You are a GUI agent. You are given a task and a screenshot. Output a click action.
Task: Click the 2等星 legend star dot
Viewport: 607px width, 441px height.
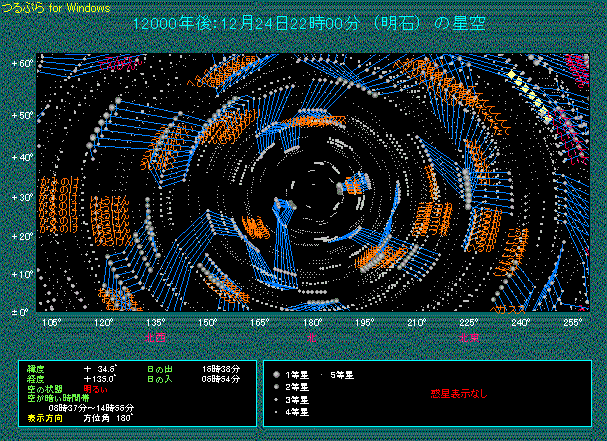pyautogui.click(x=276, y=385)
